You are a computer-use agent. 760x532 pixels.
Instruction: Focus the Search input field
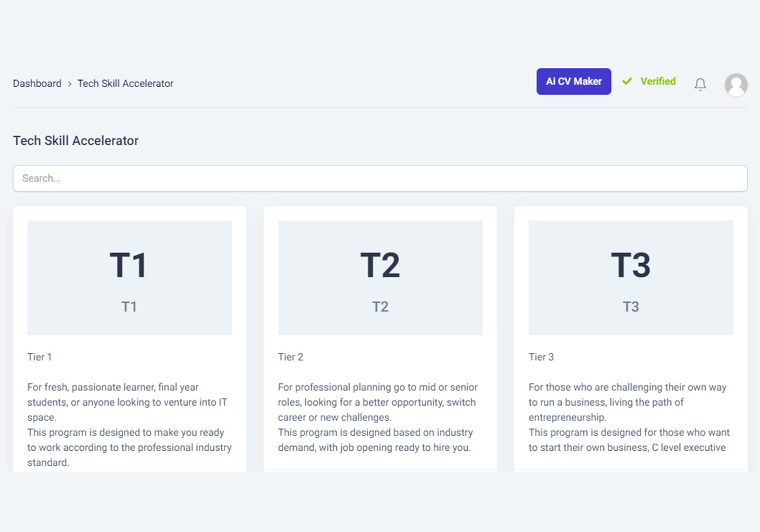pos(380,178)
